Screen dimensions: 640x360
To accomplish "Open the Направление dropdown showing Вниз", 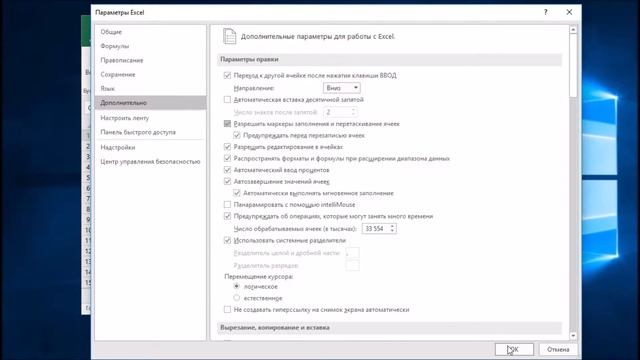I will (x=342, y=88).
